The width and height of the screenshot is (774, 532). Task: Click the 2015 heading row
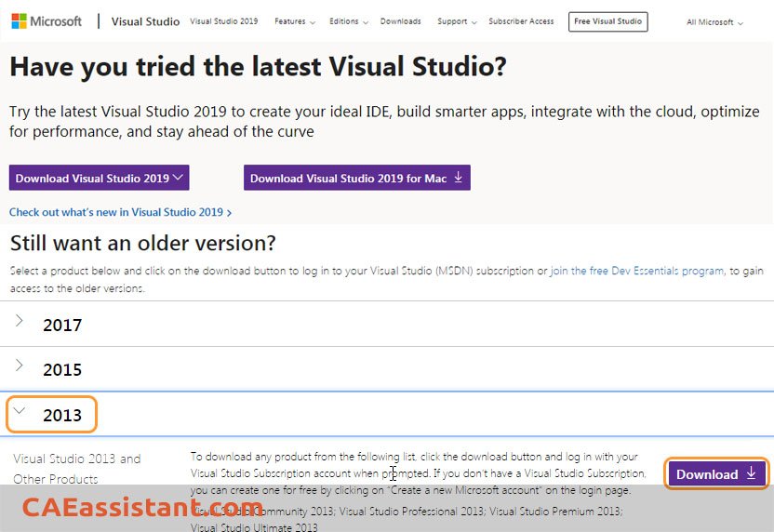click(387, 369)
